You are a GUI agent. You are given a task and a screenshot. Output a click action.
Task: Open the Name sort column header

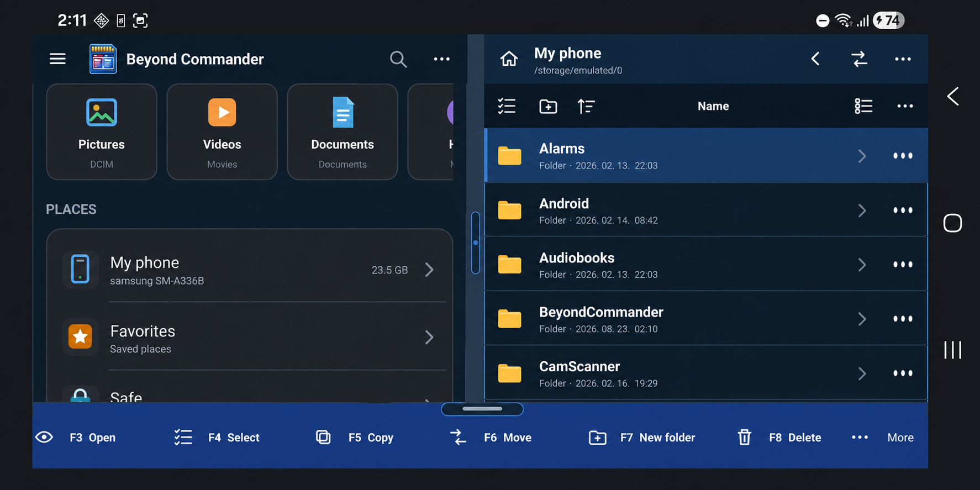coord(713,106)
